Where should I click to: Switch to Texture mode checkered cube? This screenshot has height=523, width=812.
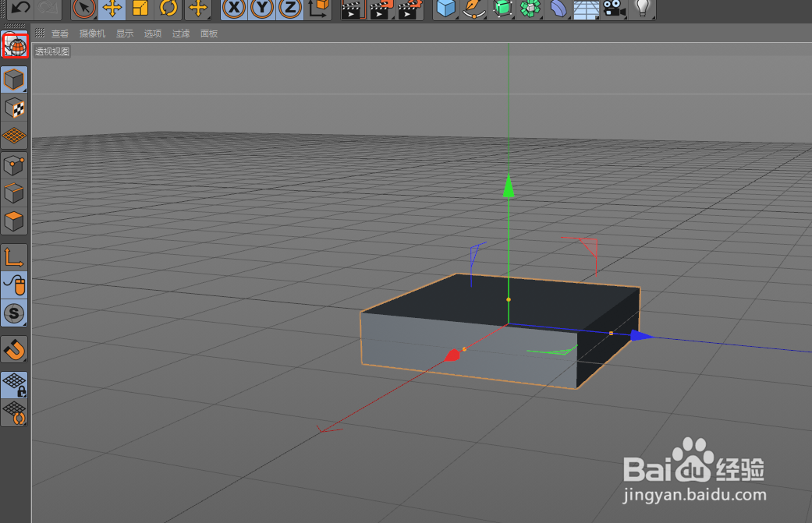[14, 108]
